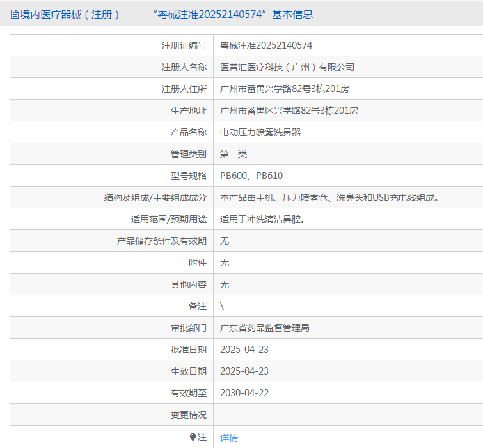Click the 备注 label
The width and height of the screenshot is (483, 448).
pos(198,306)
